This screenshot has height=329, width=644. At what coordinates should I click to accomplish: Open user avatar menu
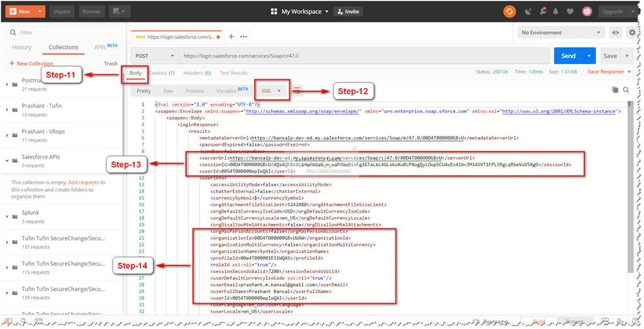pyautogui.click(x=587, y=11)
